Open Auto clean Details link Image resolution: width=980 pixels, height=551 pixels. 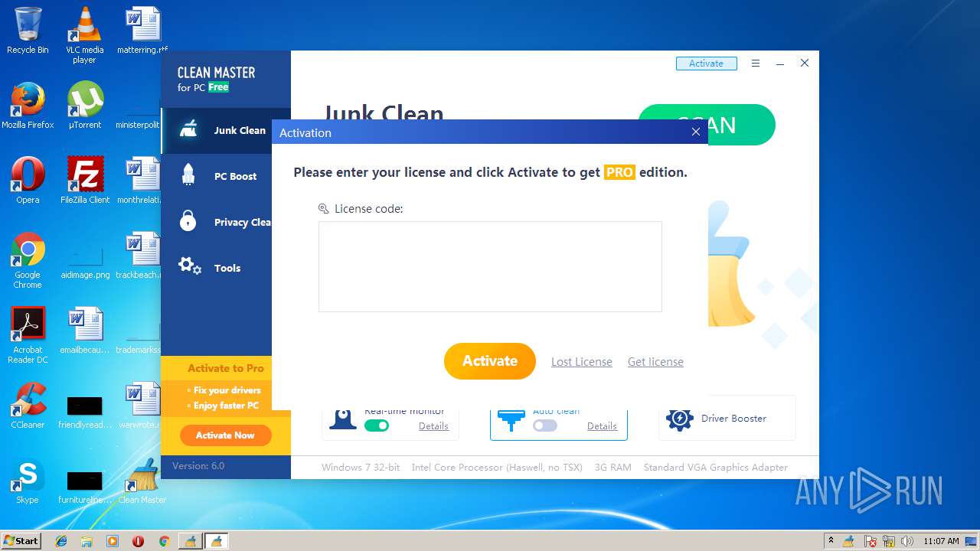[602, 426]
